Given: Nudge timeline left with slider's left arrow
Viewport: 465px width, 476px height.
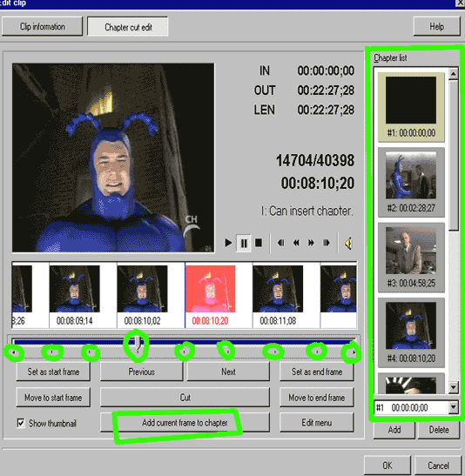Looking at the screenshot, I should 14,352.
